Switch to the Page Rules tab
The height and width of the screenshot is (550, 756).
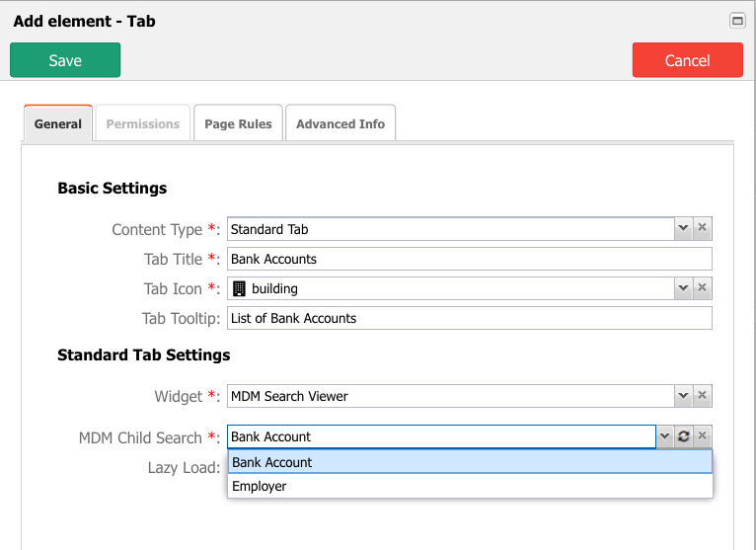(238, 124)
